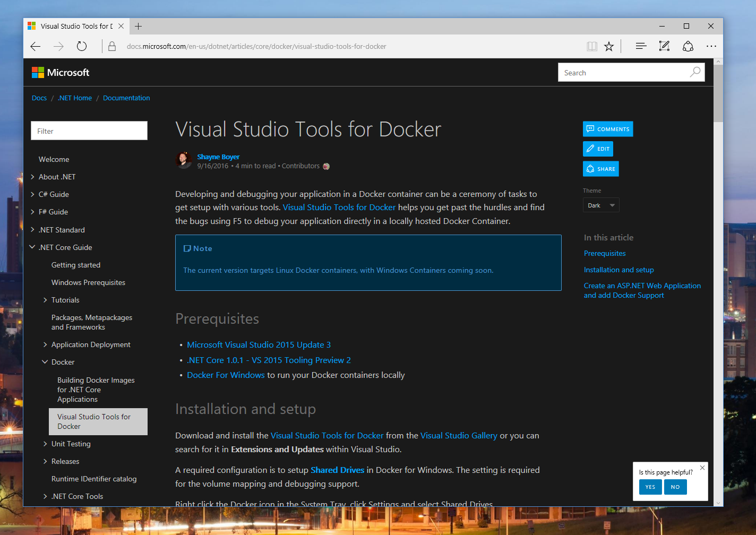This screenshot has width=756, height=535.
Task: Expand the About .NET section
Action: click(x=33, y=177)
